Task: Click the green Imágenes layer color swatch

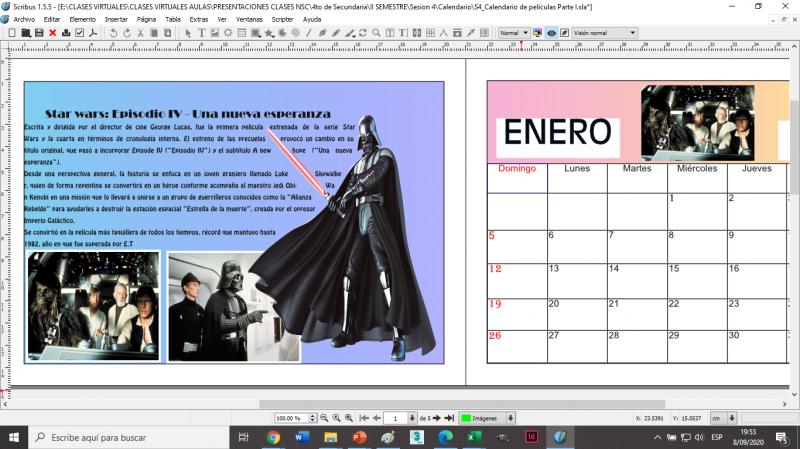Action: [x=465, y=418]
